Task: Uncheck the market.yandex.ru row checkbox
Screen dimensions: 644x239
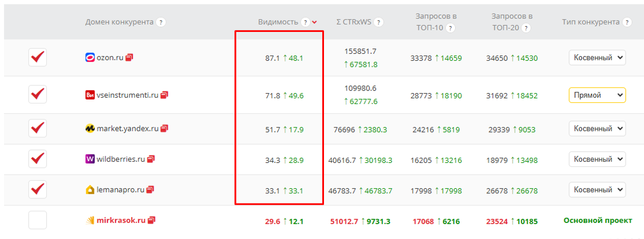Action: (37, 128)
